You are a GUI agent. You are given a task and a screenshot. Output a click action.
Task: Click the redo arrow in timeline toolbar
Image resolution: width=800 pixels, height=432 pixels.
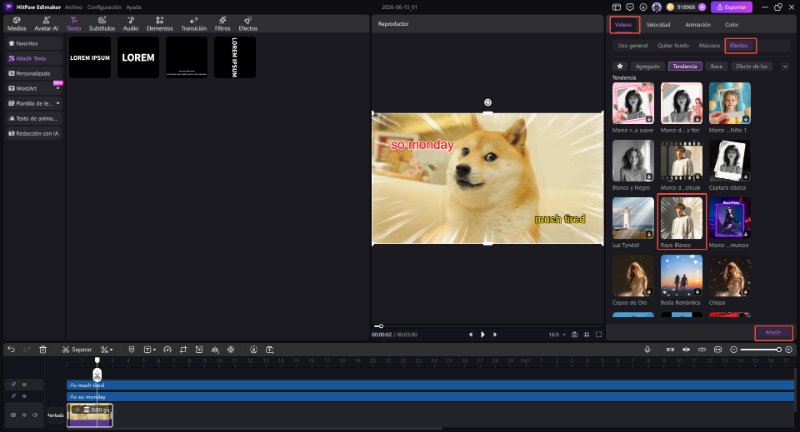click(x=27, y=349)
